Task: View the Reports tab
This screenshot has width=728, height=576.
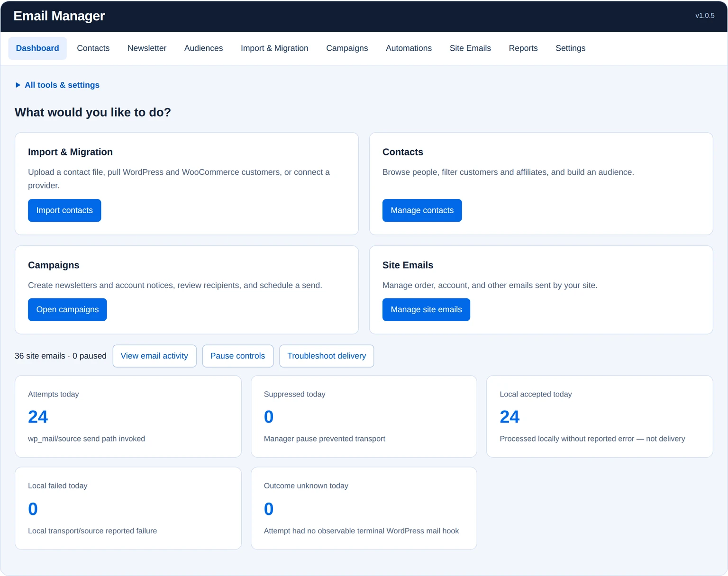Action: tap(523, 48)
